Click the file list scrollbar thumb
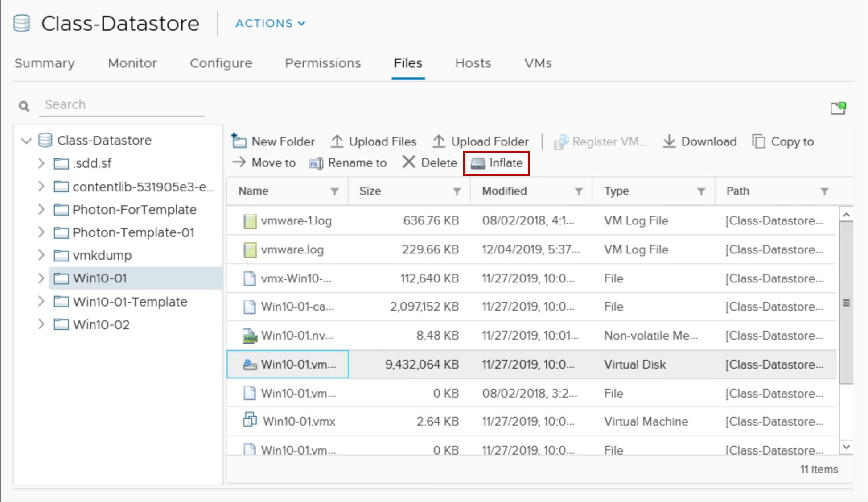This screenshot has width=868, height=502. (x=846, y=303)
